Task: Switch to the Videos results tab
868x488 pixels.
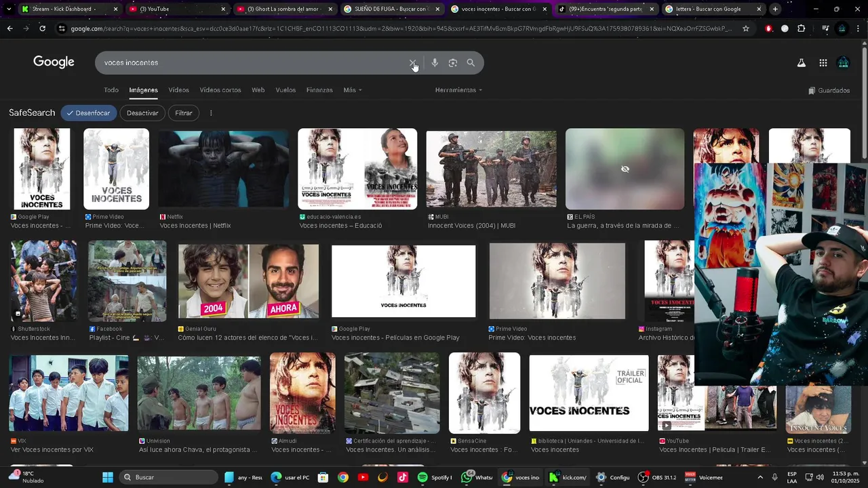Action: (179, 90)
